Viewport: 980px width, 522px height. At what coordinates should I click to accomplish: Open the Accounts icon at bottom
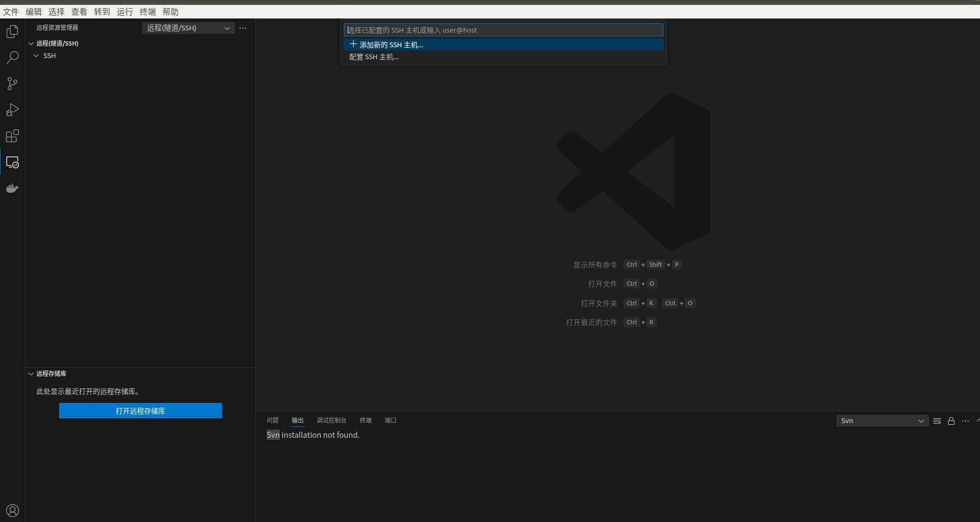pyautogui.click(x=12, y=511)
